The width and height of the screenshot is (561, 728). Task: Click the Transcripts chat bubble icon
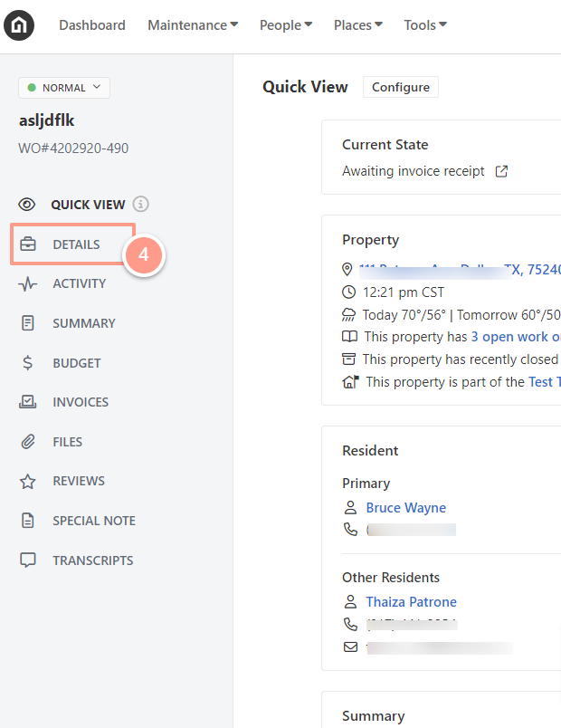[28, 560]
